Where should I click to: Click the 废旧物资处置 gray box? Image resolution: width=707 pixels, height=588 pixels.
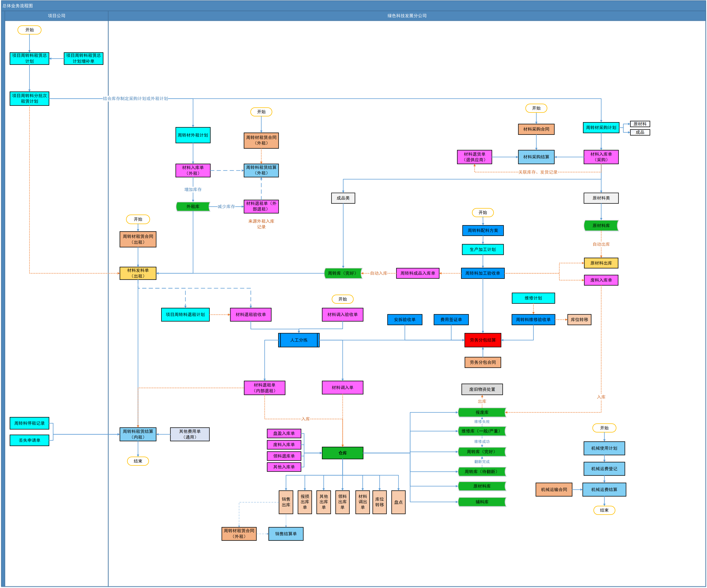pos(482,389)
